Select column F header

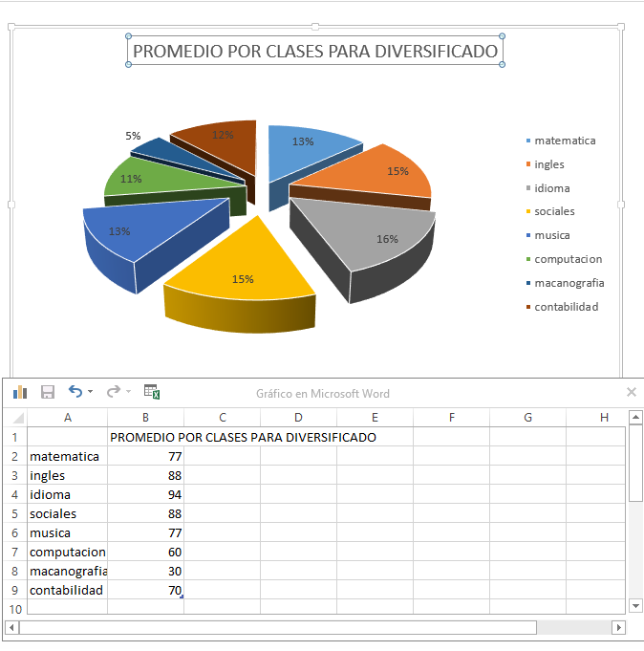pos(451,417)
